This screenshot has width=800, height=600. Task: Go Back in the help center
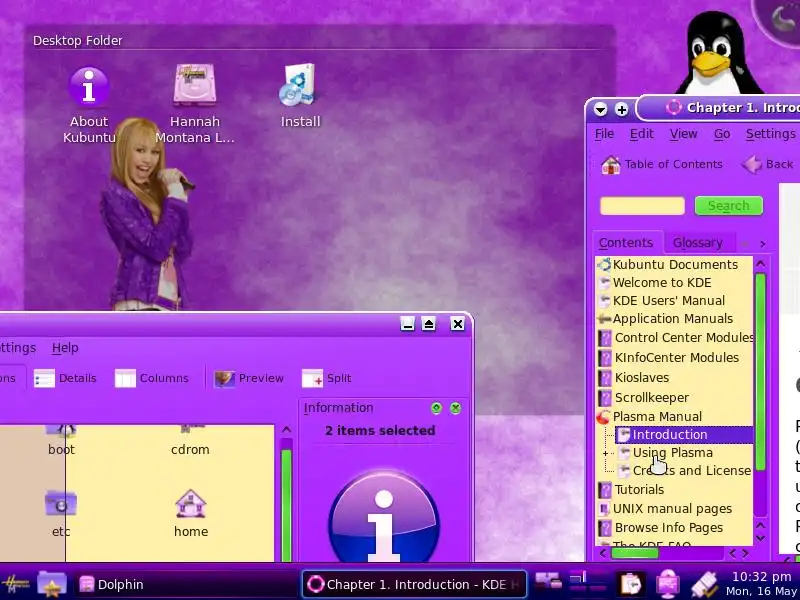tap(768, 164)
